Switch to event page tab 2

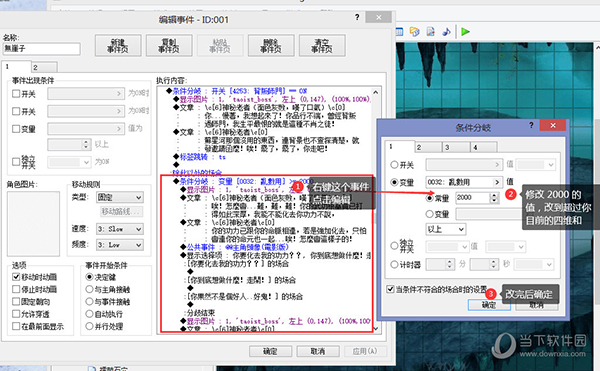44,67
